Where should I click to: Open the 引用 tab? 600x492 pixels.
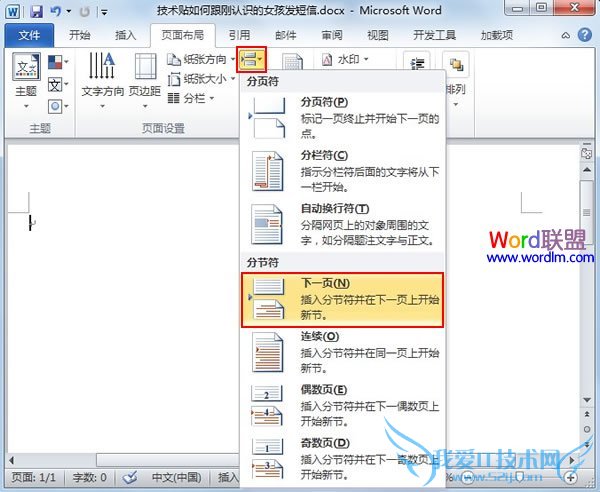(x=239, y=35)
